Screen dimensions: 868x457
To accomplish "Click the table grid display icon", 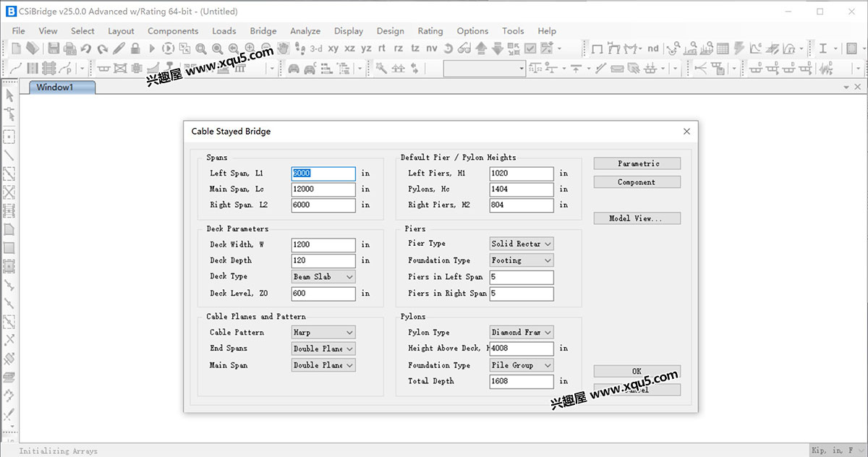I will [723, 48].
